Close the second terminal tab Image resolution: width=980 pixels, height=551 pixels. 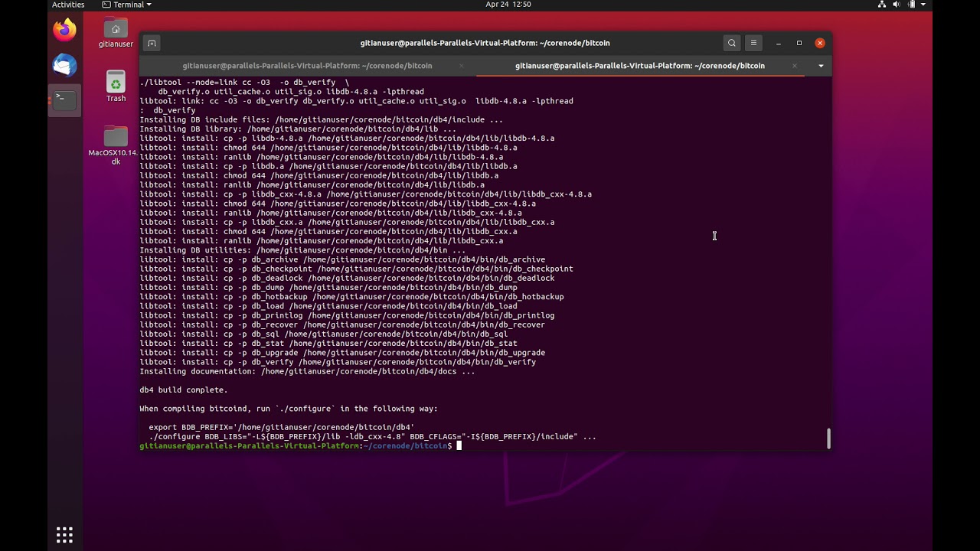click(794, 66)
